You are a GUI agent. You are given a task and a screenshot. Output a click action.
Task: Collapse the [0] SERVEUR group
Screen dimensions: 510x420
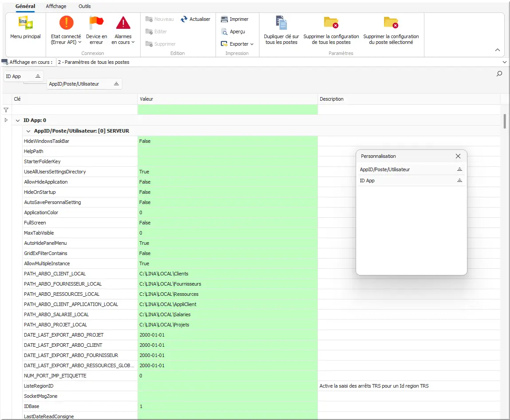(28, 131)
